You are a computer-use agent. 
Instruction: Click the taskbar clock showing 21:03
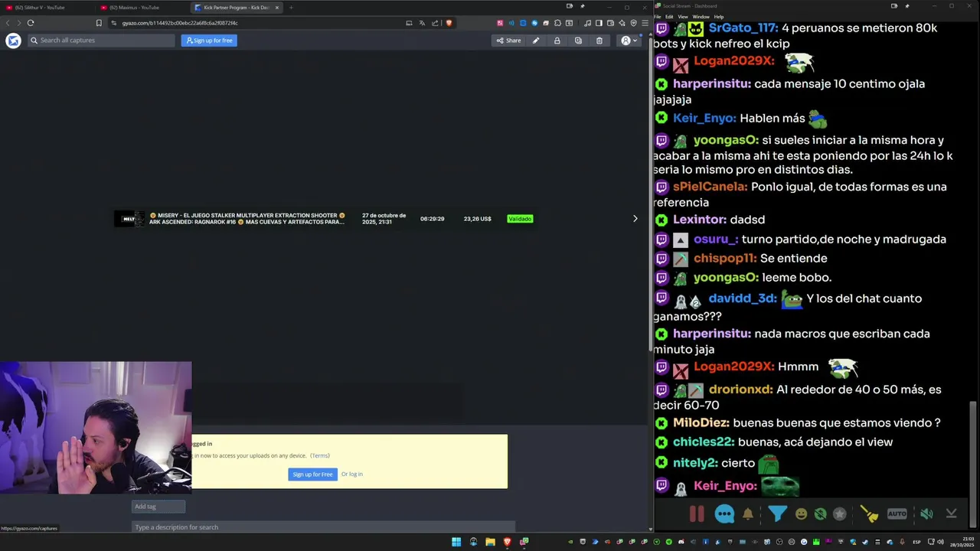(x=963, y=542)
